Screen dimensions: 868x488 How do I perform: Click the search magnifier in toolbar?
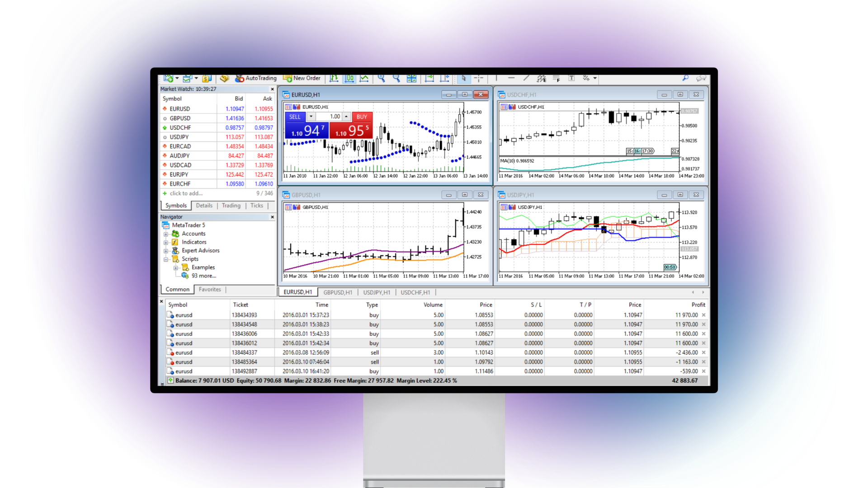(685, 78)
